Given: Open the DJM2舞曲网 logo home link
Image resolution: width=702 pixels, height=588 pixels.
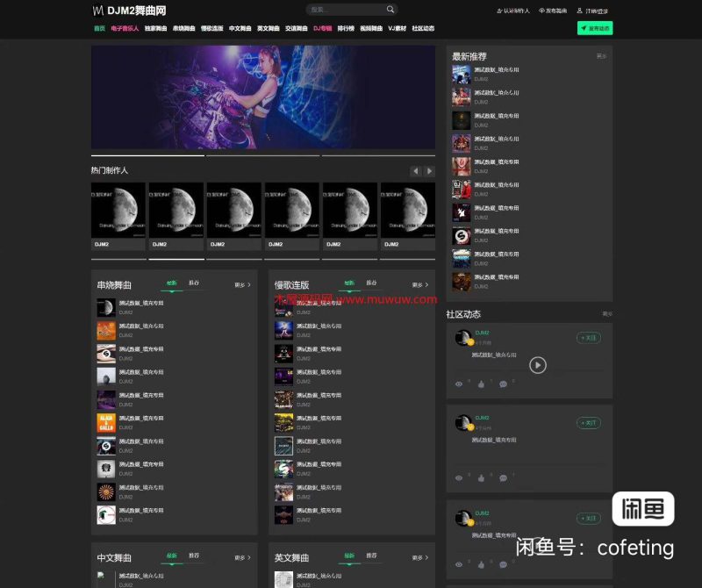Looking at the screenshot, I should click(x=129, y=11).
